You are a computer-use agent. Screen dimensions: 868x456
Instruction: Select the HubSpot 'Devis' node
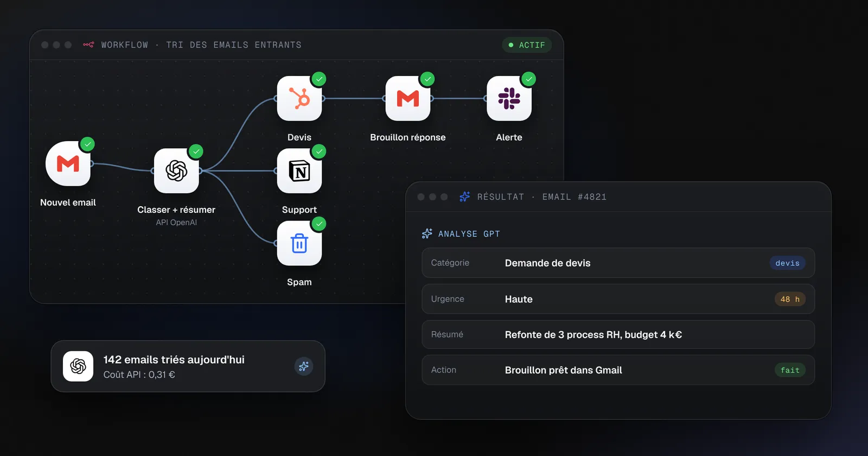pos(299,98)
